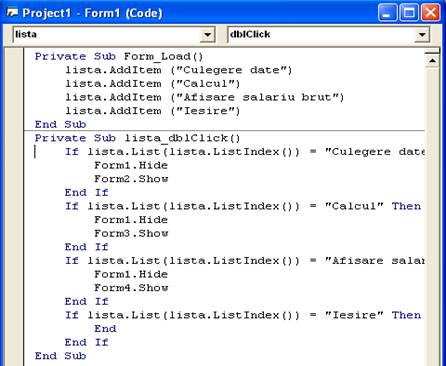Screen dimensions: 446x366
Task: Maximize the Form1 code window
Action: [x=409, y=13]
